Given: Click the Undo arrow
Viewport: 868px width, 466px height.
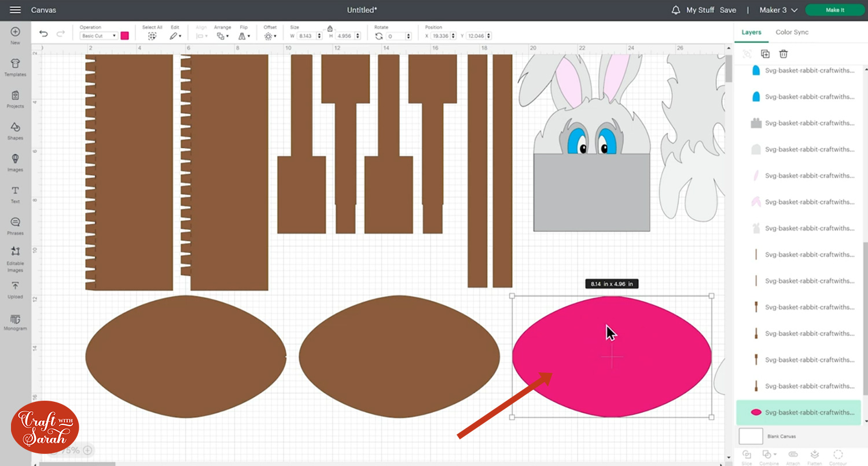Looking at the screenshot, I should click(x=43, y=34).
